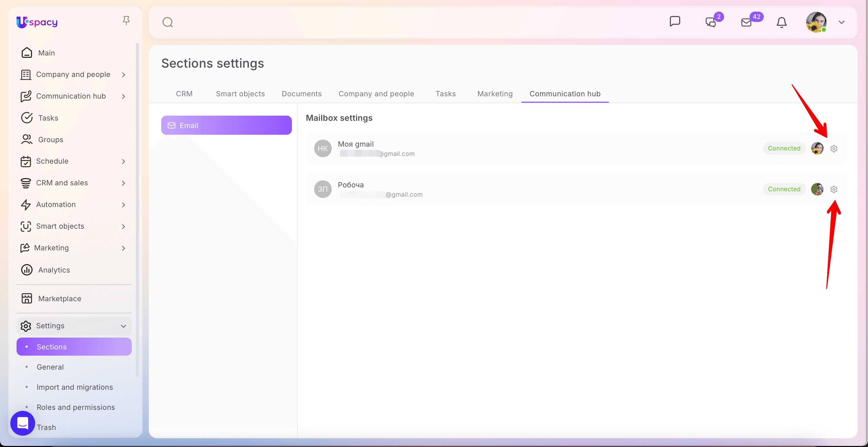Viewport: 868px width, 447px height.
Task: Click the search magnifier icon
Action: [x=167, y=22]
